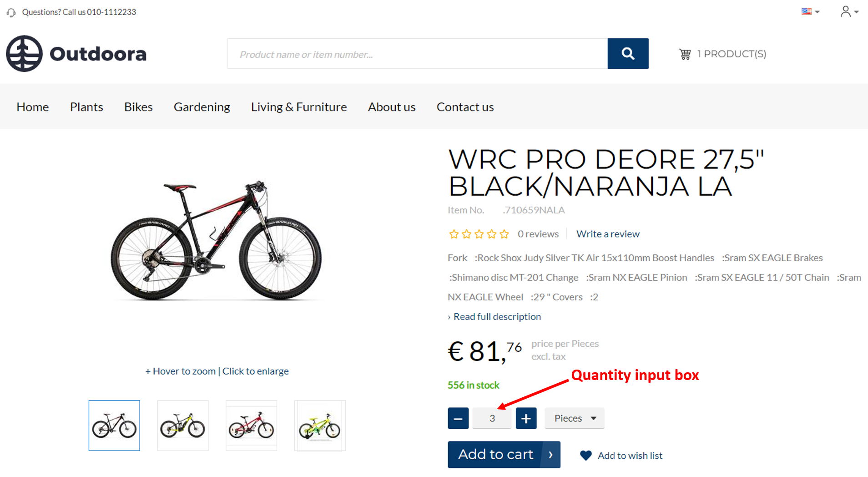868x477 pixels.
Task: Click the fifth rating star
Action: pyautogui.click(x=504, y=234)
